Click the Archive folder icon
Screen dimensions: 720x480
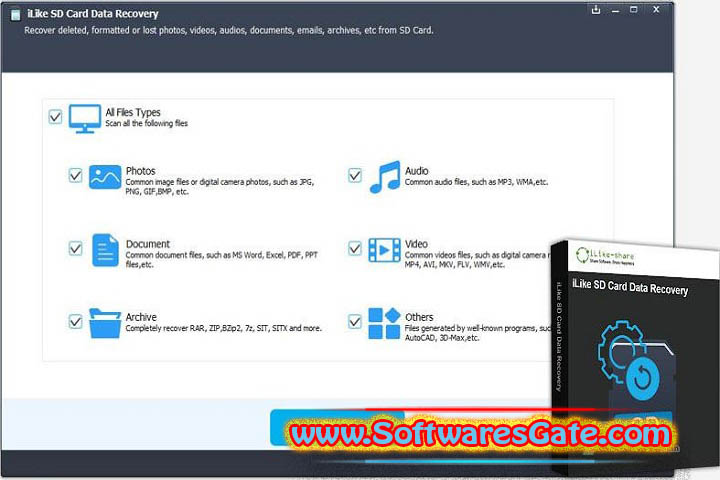coord(105,323)
